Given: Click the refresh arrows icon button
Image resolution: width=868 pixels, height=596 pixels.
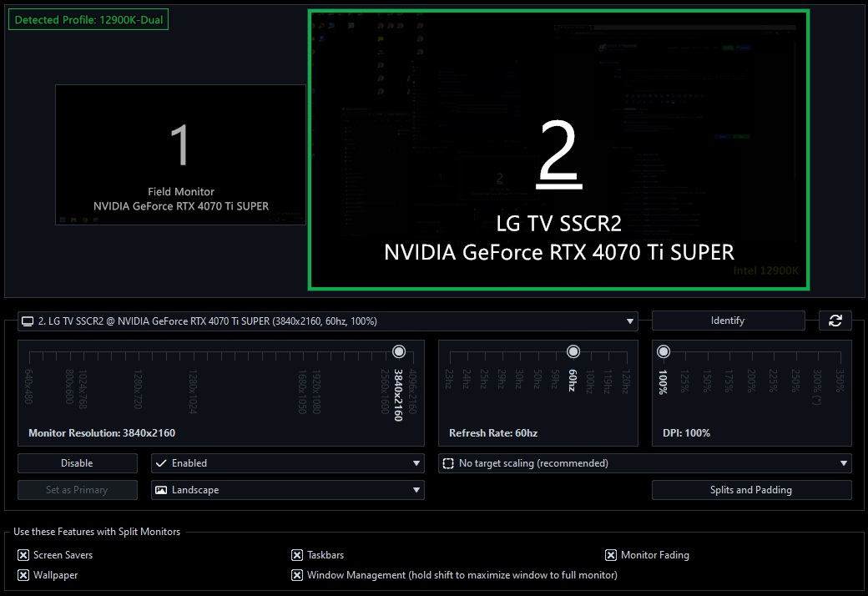Looking at the screenshot, I should (x=835, y=321).
